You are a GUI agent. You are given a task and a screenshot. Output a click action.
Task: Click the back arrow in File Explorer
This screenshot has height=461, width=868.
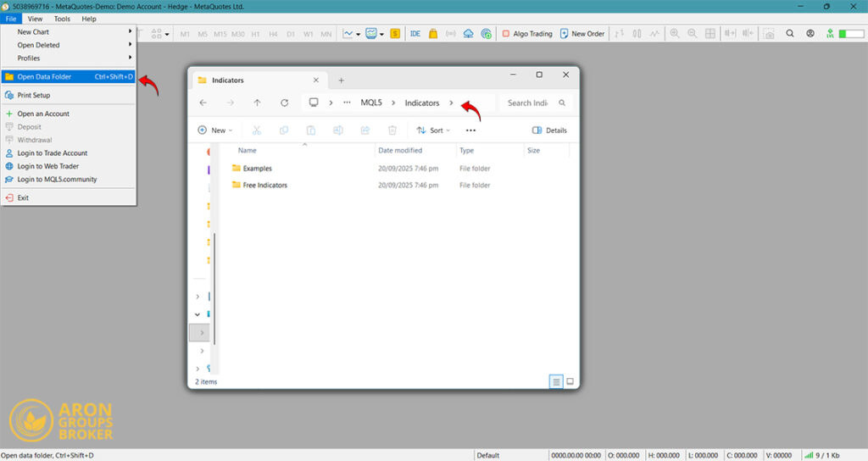[x=203, y=103]
